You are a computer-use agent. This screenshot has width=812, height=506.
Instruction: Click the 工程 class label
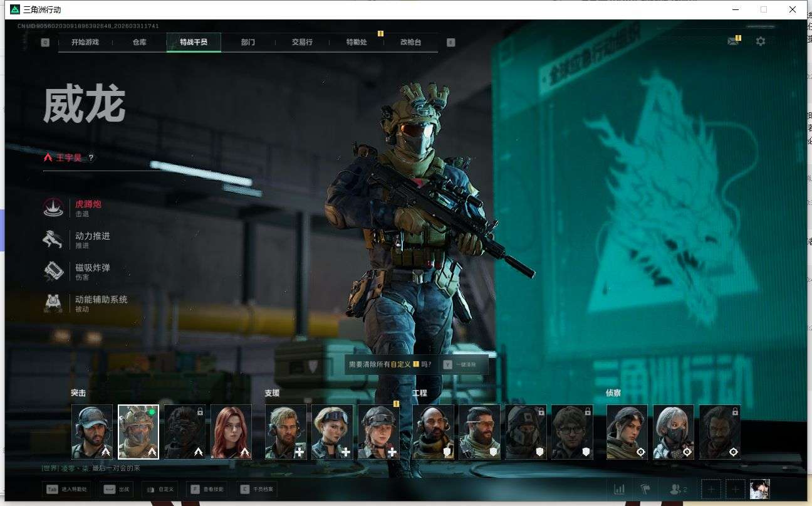419,393
